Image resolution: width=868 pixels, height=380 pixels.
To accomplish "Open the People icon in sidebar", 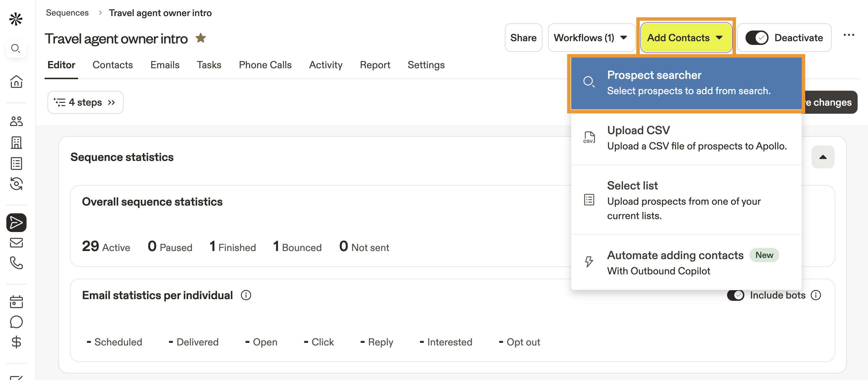I will pyautogui.click(x=16, y=121).
